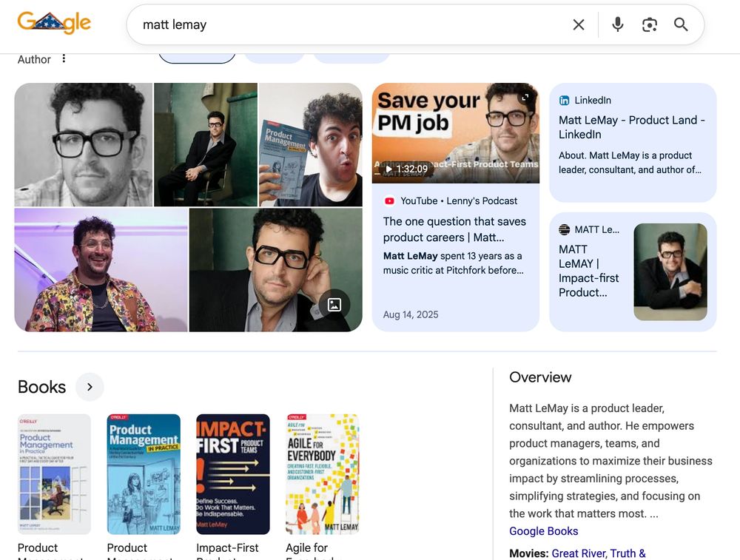Click the fullscreen expand arrow on the video thumbnail
Screen dimensions: 740x560
(x=525, y=96)
